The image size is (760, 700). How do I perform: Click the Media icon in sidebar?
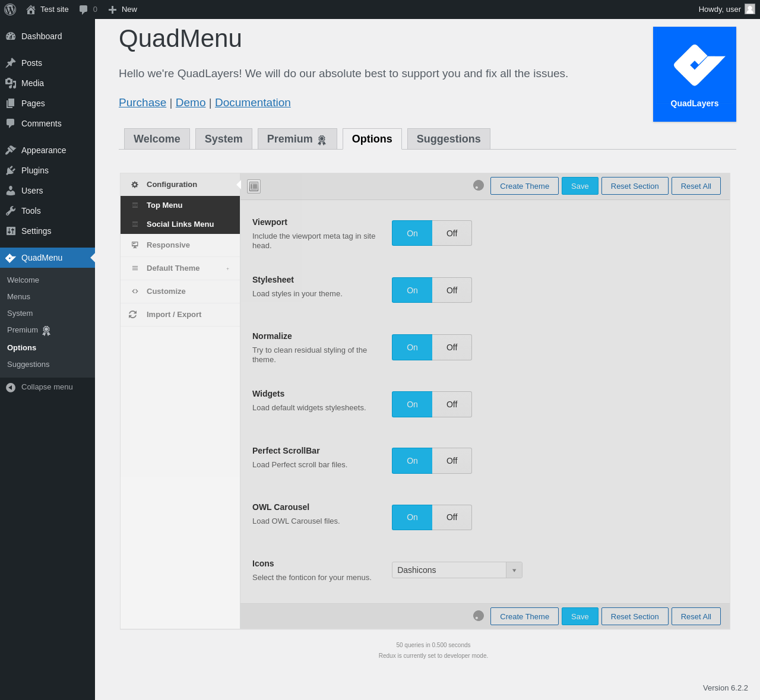pyautogui.click(x=11, y=83)
